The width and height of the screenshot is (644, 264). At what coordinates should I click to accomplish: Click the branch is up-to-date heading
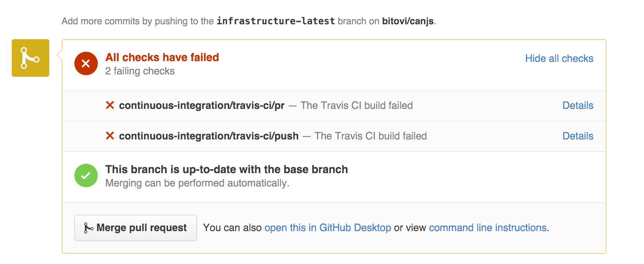point(226,169)
